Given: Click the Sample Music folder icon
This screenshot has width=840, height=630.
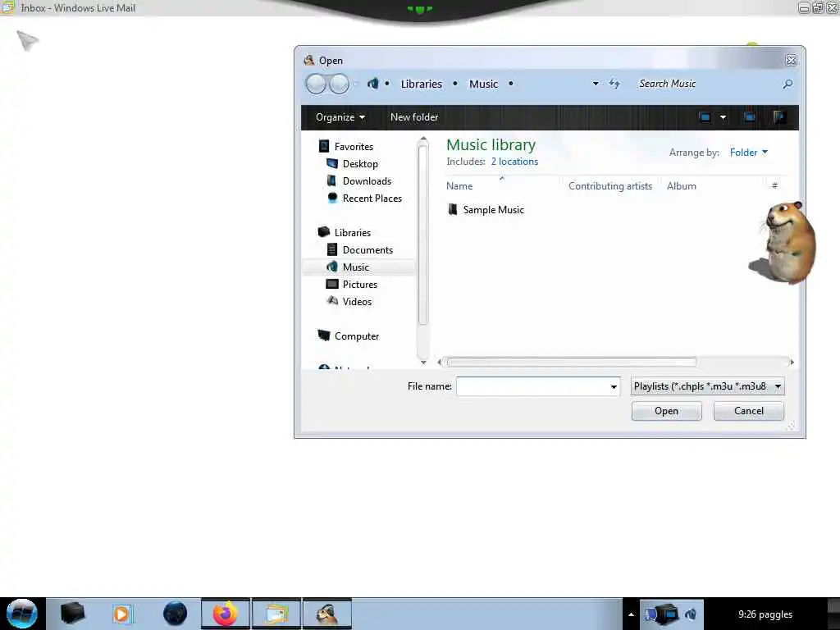Looking at the screenshot, I should tap(453, 209).
